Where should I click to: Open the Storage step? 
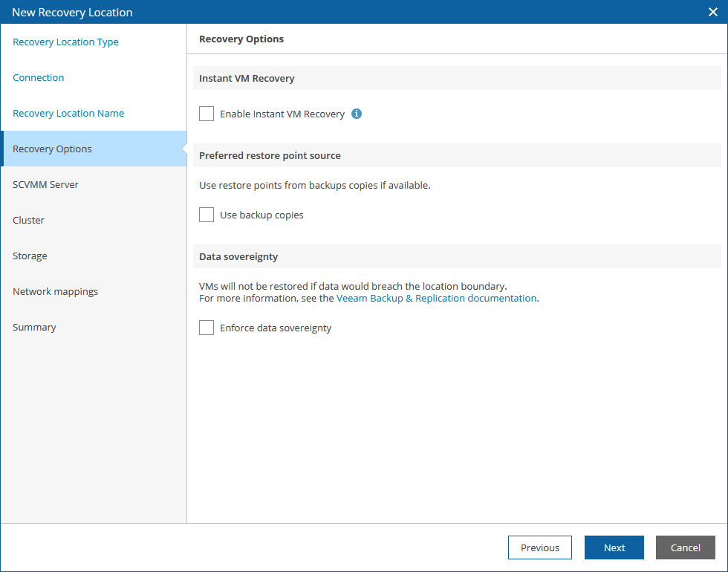tap(30, 256)
